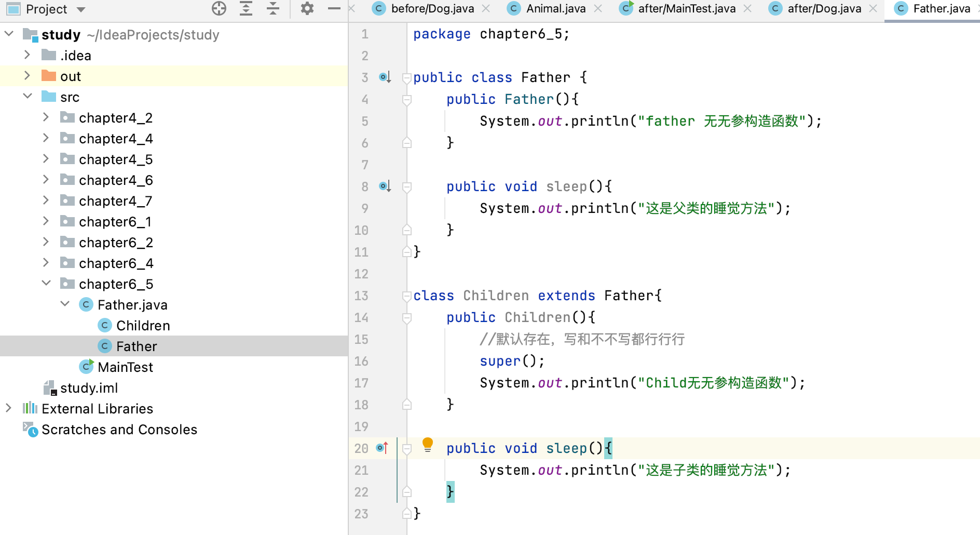
Task: Switch to after/MainTest.java tab
Action: 687,9
